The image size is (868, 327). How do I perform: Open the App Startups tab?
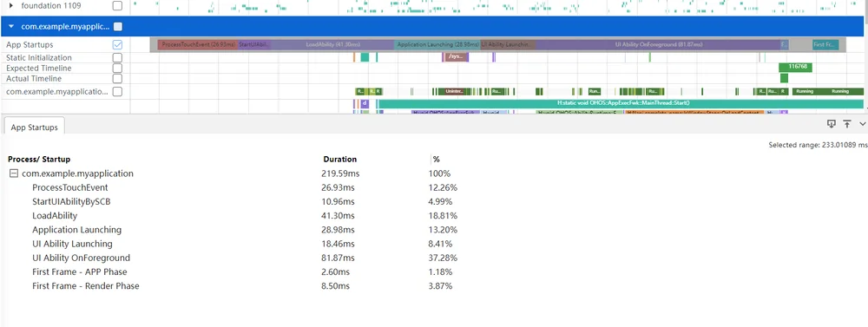[35, 128]
